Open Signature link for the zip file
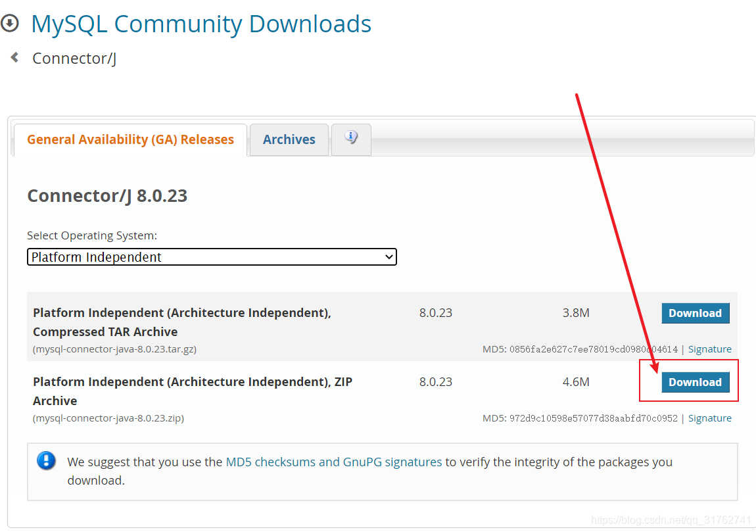 [710, 418]
